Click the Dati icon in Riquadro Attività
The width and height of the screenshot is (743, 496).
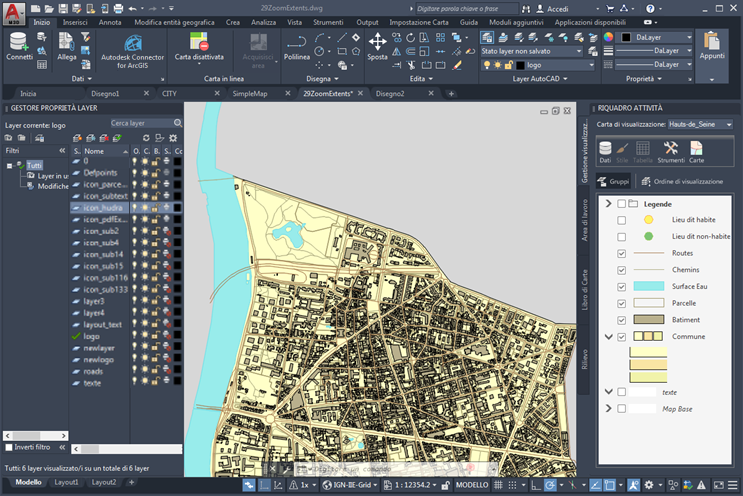click(605, 151)
